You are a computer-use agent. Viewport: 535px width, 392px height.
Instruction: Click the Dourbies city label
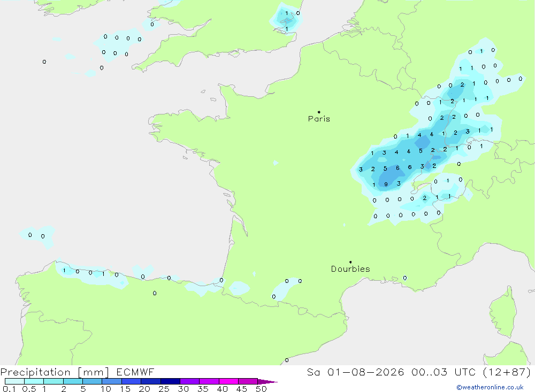350,269
